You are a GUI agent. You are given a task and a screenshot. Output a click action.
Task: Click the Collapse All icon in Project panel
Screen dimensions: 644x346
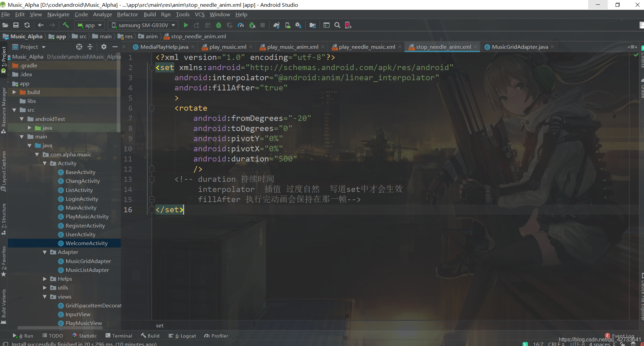(x=90, y=47)
